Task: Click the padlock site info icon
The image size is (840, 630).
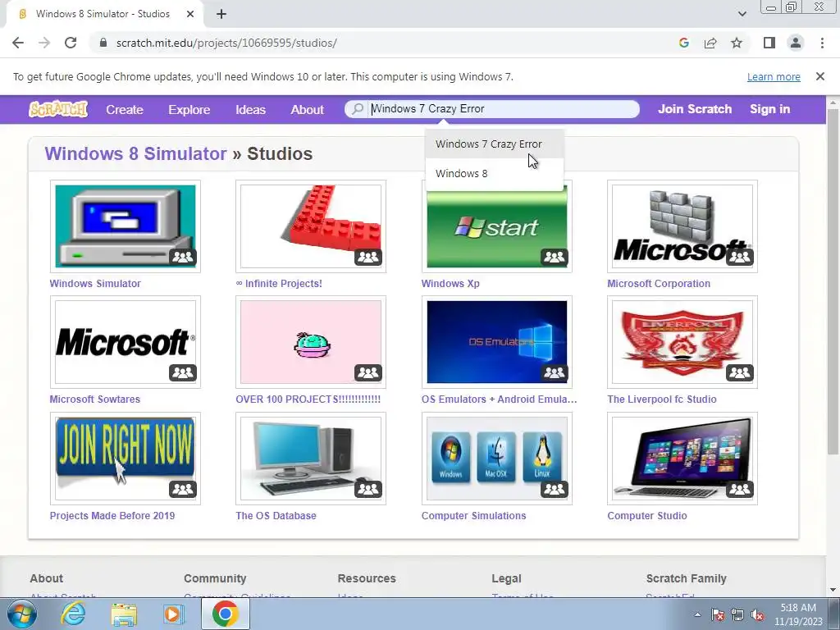Action: click(103, 43)
